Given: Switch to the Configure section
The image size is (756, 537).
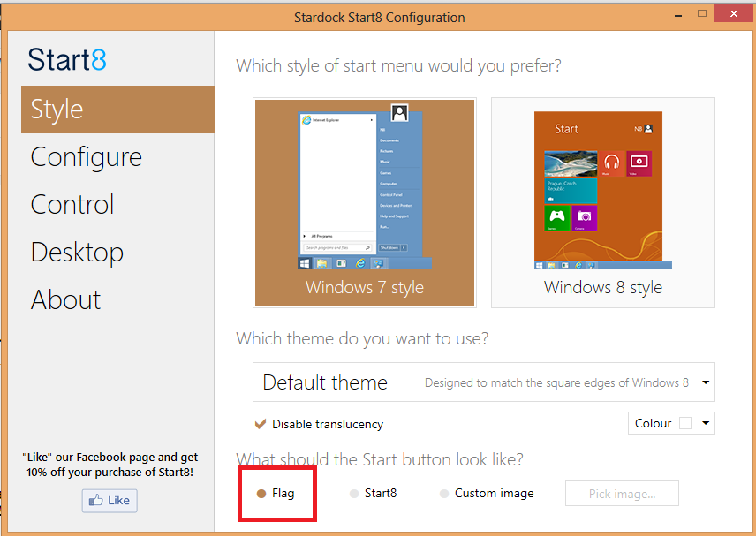Looking at the screenshot, I should 86,156.
